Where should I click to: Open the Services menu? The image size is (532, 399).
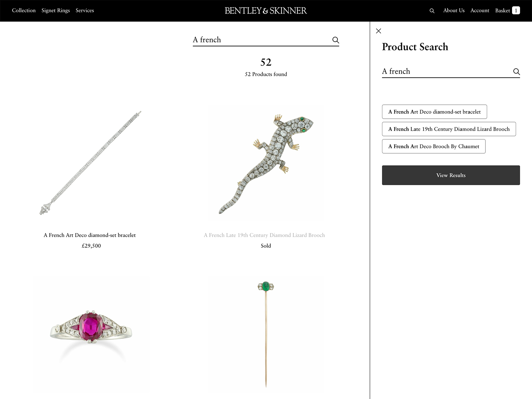[x=84, y=10]
